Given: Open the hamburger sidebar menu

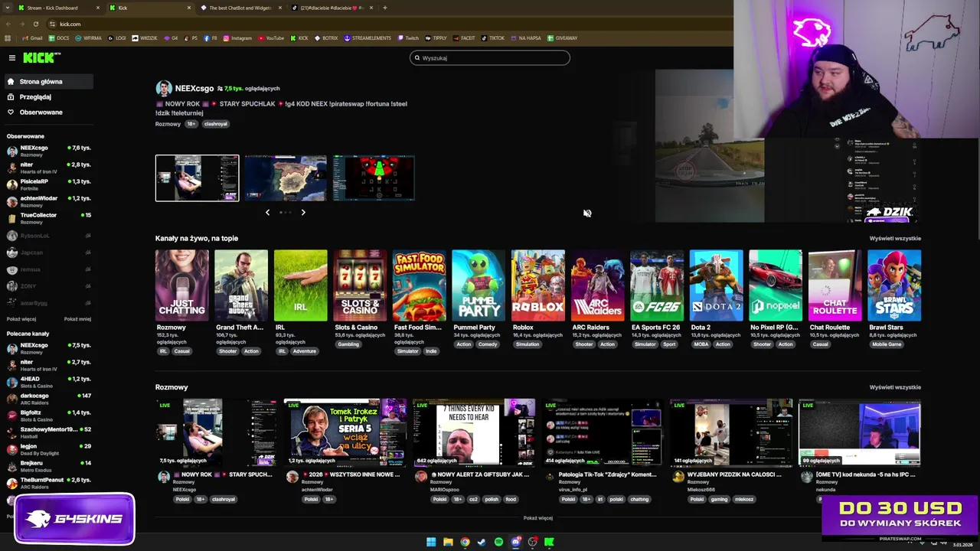Looking at the screenshot, I should point(11,57).
